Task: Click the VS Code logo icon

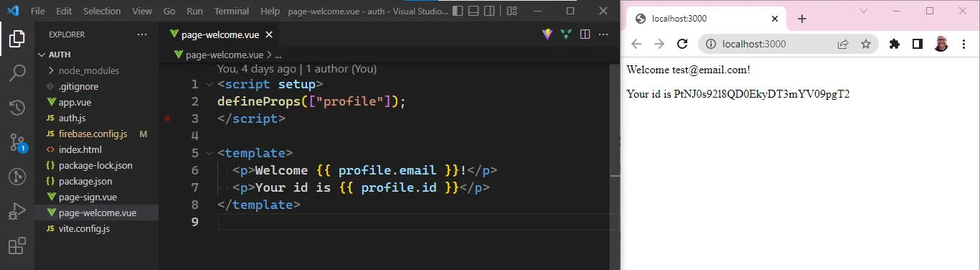Action: tap(14, 11)
